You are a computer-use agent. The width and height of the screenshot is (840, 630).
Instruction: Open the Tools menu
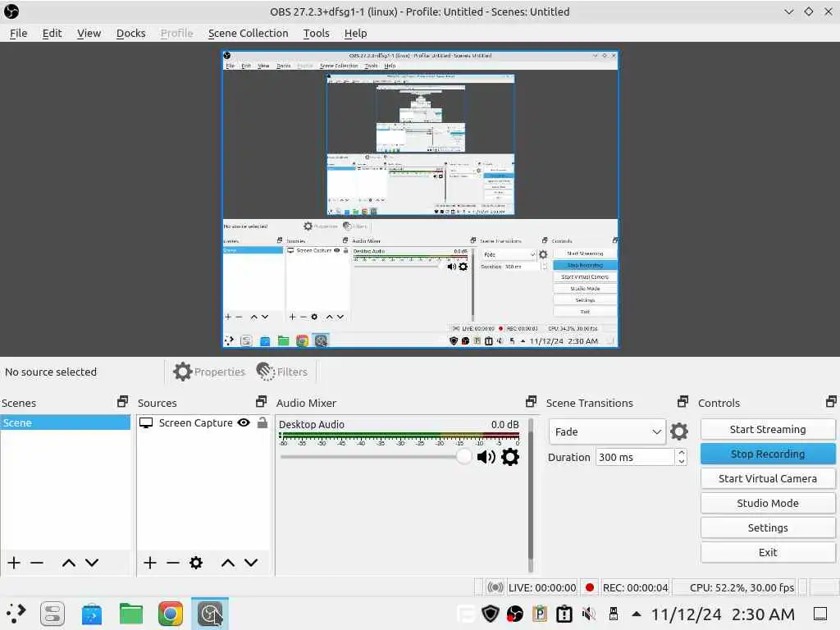(x=316, y=33)
